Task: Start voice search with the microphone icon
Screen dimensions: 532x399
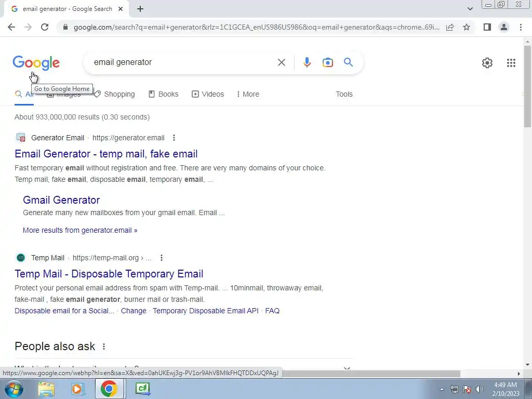Action: [307, 62]
